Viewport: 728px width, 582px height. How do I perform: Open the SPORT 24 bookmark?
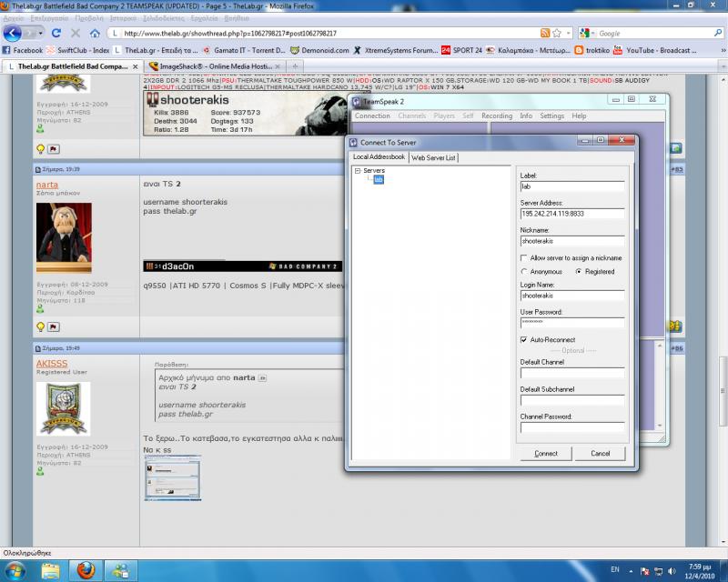pos(461,50)
